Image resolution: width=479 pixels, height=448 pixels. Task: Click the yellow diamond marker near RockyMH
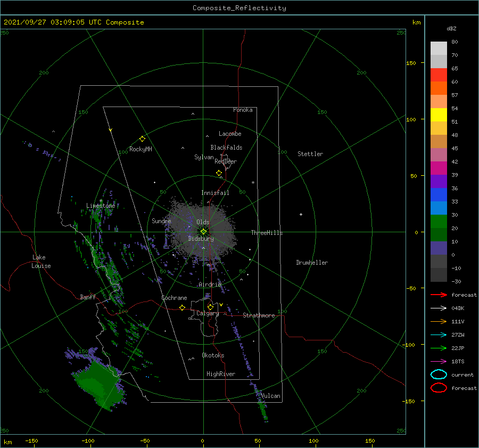[142, 139]
